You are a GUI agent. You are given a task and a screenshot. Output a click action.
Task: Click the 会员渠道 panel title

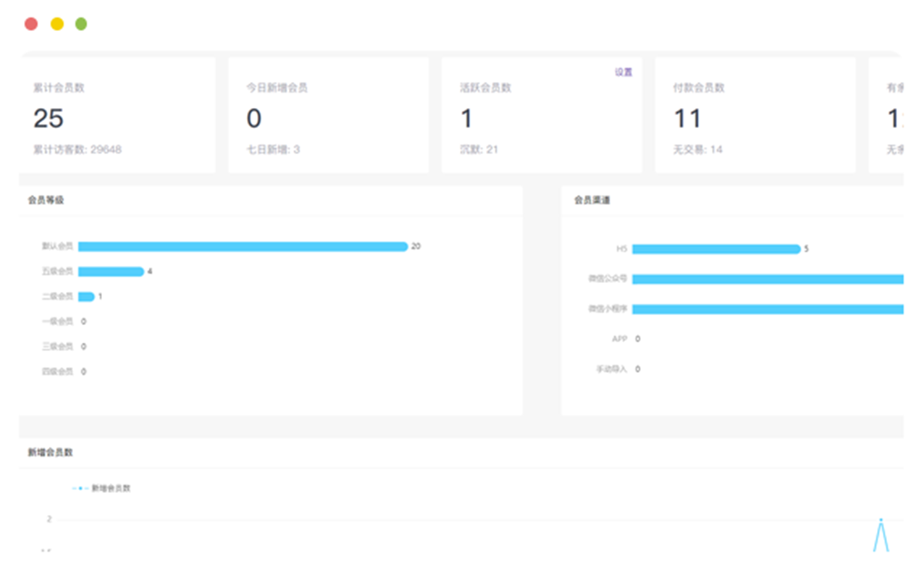tap(592, 200)
